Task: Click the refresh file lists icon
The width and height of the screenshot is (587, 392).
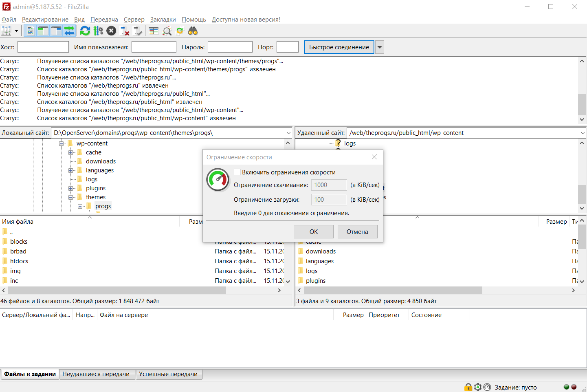Action: [x=85, y=31]
